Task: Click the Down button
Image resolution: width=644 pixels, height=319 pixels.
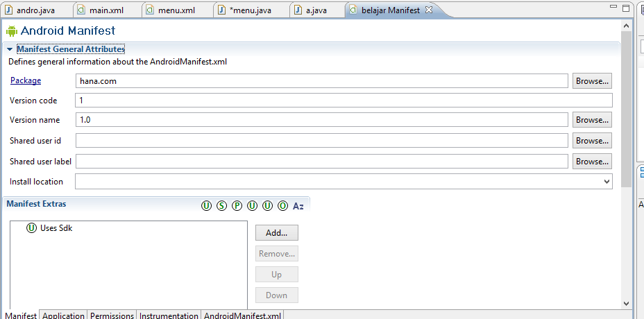Action: tap(276, 295)
